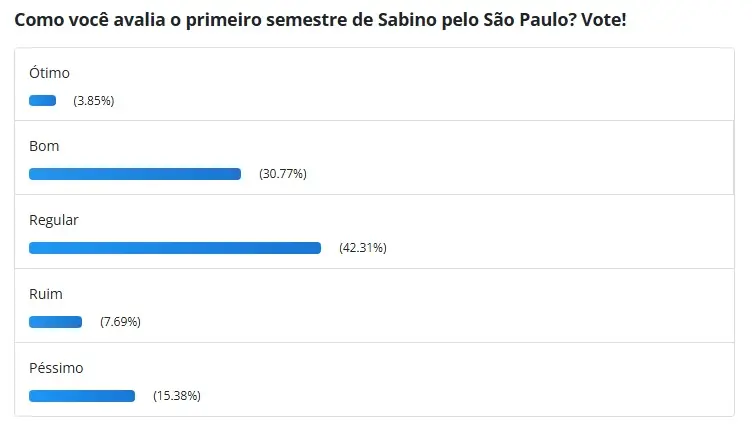Click the 7.69% percentage text
752x436 pixels.
120,321
